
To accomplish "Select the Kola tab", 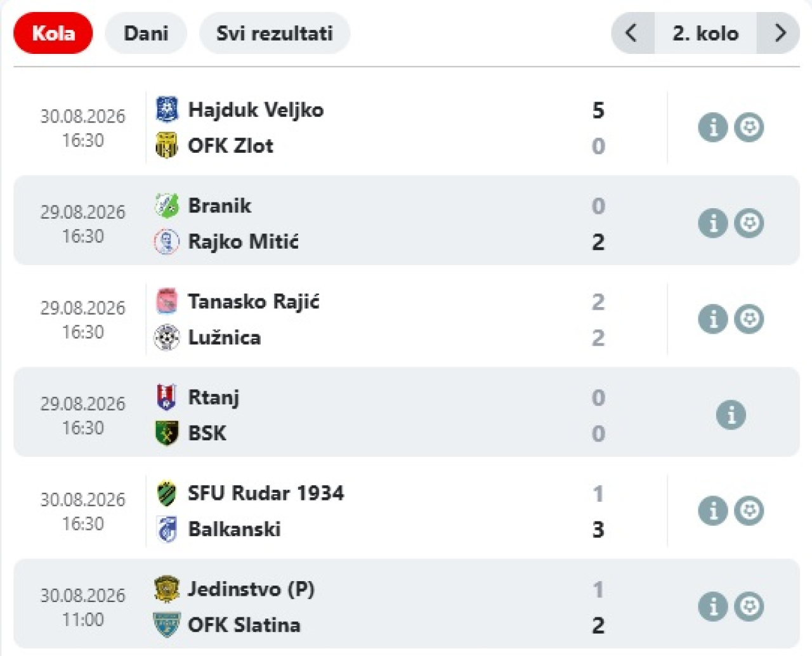I will pyautogui.click(x=53, y=33).
